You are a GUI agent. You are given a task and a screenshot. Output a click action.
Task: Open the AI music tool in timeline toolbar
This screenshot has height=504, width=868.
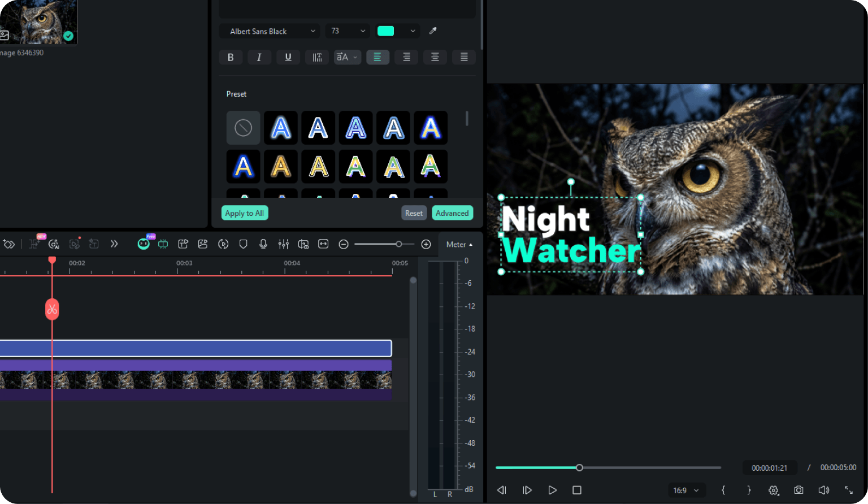pos(54,244)
